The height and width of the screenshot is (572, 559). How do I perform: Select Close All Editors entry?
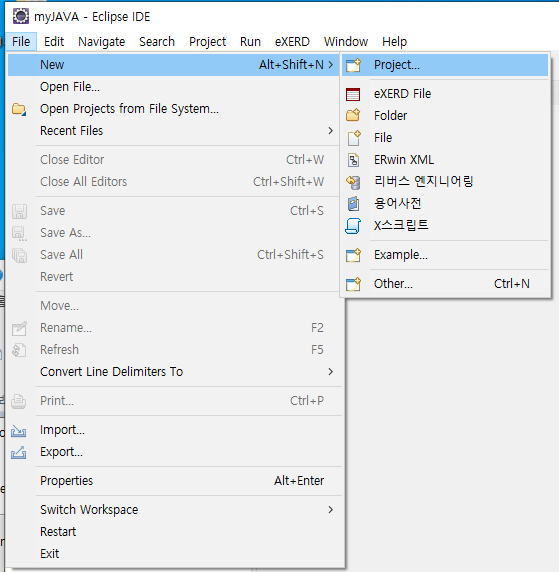click(x=174, y=182)
